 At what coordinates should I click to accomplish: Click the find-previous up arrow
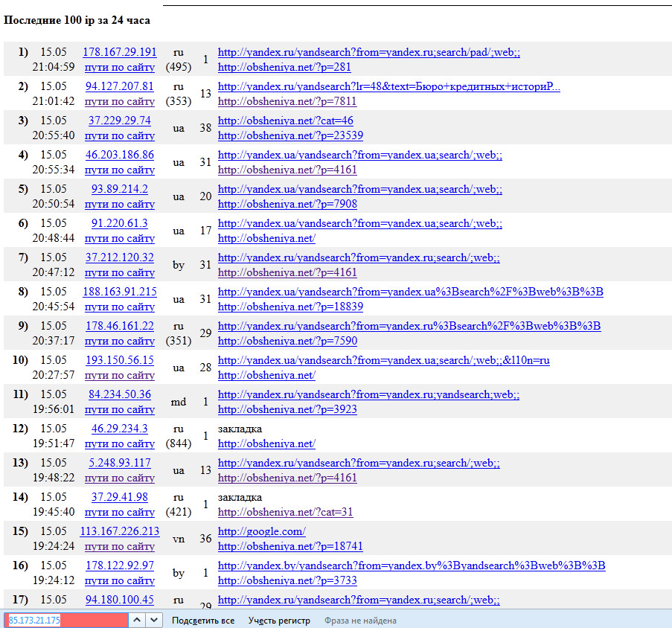click(137, 620)
